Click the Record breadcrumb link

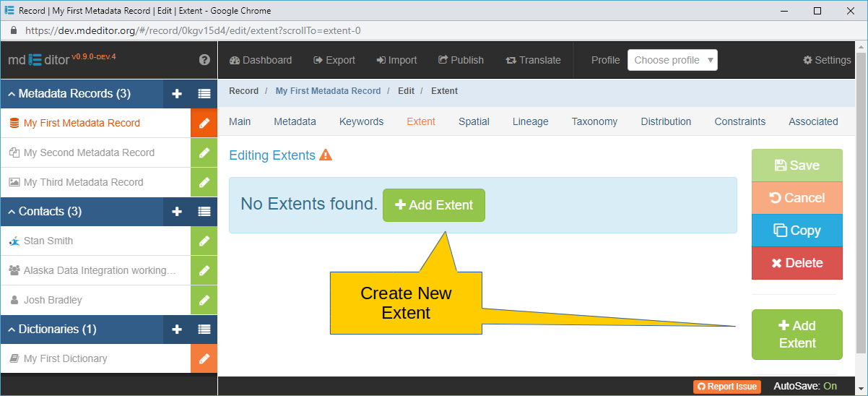[243, 91]
